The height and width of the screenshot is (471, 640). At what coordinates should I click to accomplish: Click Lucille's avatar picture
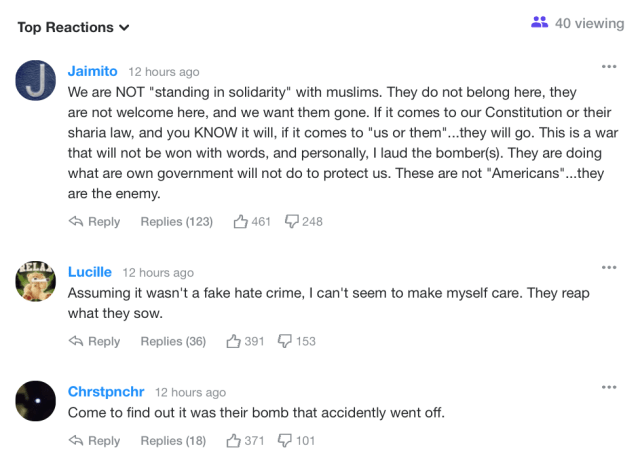pos(36,282)
